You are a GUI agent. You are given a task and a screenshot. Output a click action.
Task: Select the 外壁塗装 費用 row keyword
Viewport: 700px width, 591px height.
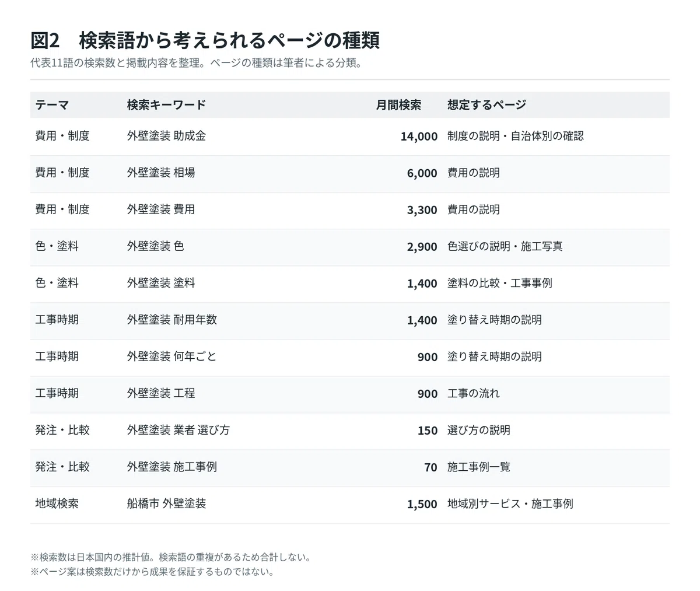[x=161, y=209]
